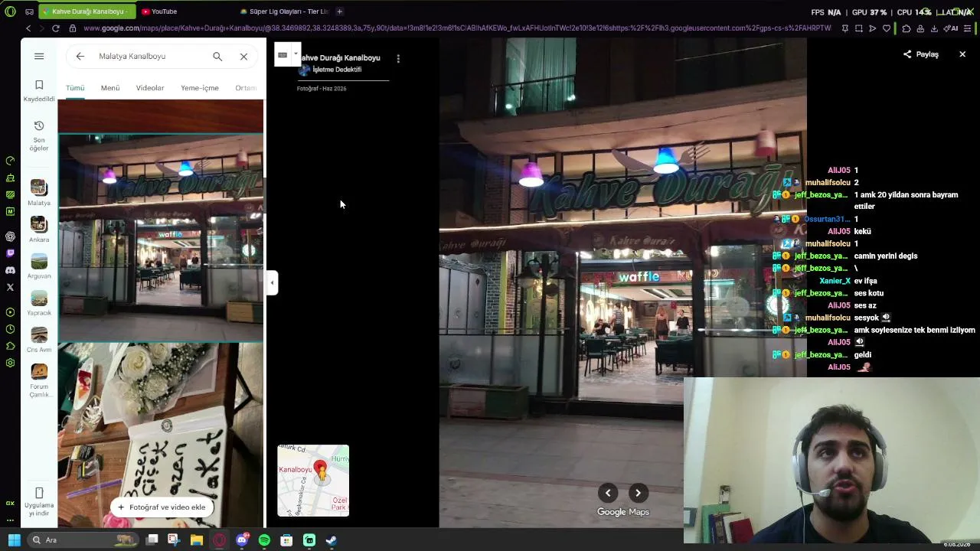Switch to the Videolar tab
The height and width of the screenshot is (551, 980).
click(x=150, y=88)
